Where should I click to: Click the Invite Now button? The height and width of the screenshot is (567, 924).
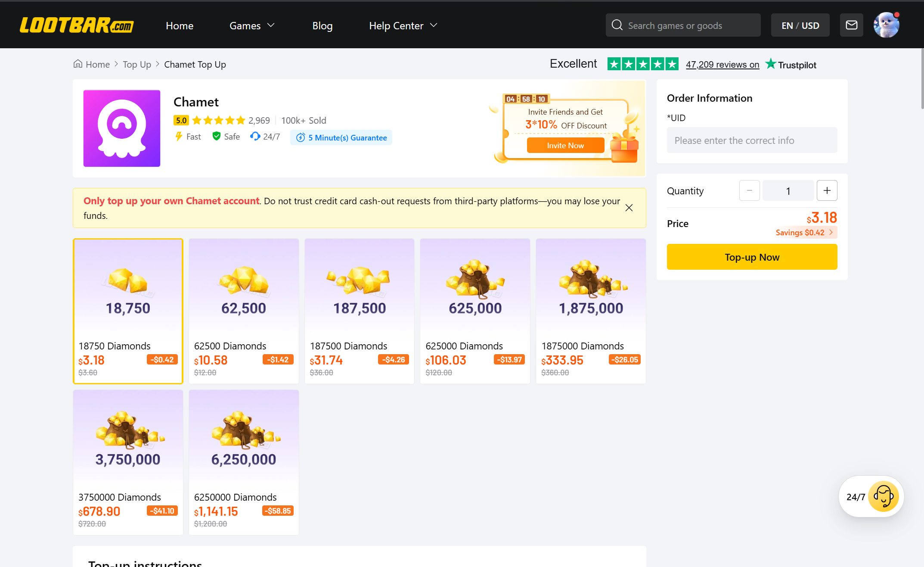[x=565, y=146]
